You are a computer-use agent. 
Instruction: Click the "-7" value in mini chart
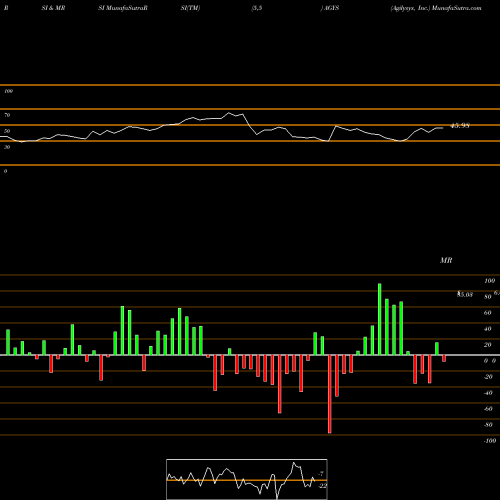[321, 473]
